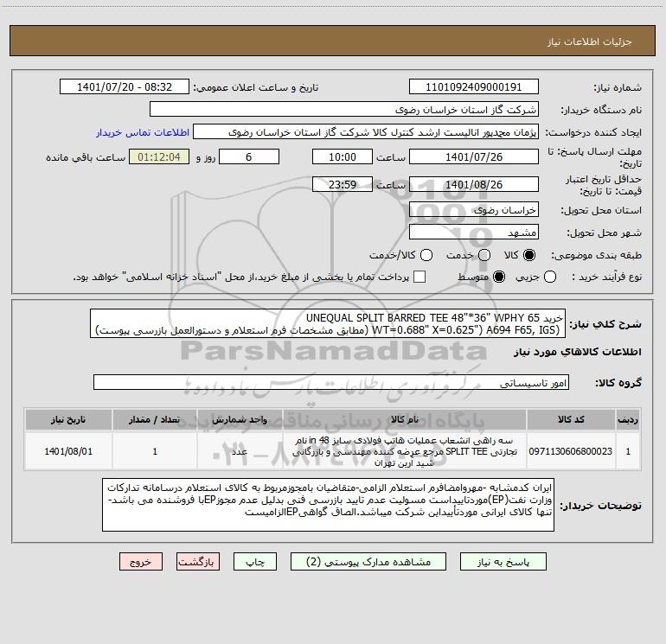666x644 pixels.
Task: Click the response deadline date 1401/07/26
Action: [474, 156]
